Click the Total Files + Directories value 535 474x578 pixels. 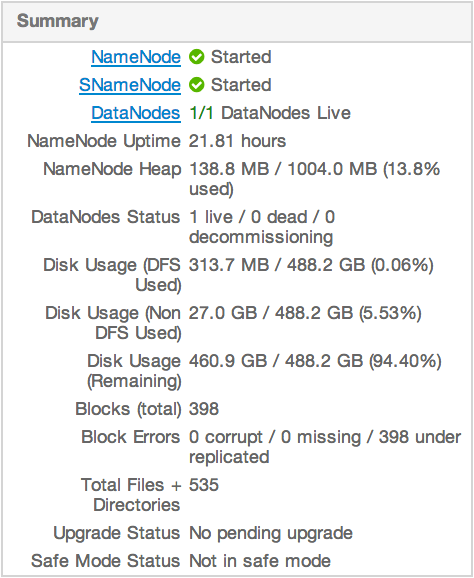coord(204,485)
